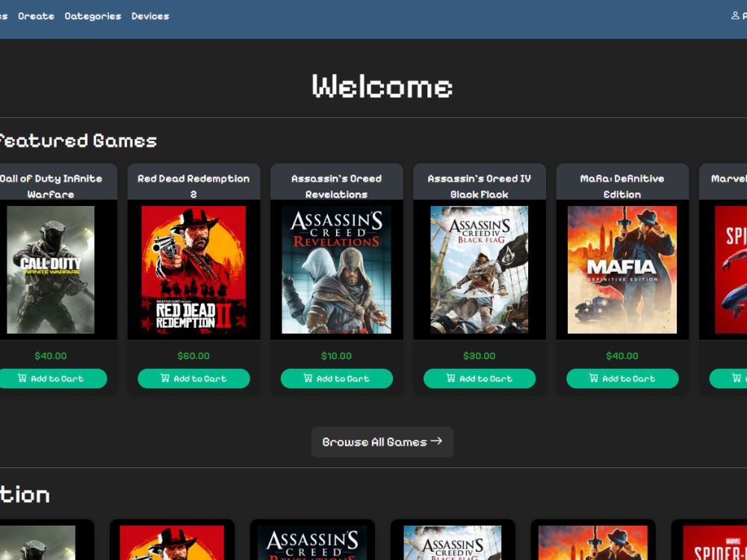Click cart icon on Red Dead Redemption 2 button
The image size is (747, 560).
coord(165,378)
